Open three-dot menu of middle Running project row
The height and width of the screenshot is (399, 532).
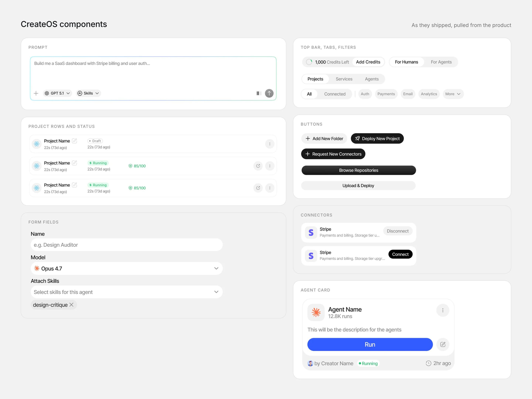pyautogui.click(x=270, y=166)
